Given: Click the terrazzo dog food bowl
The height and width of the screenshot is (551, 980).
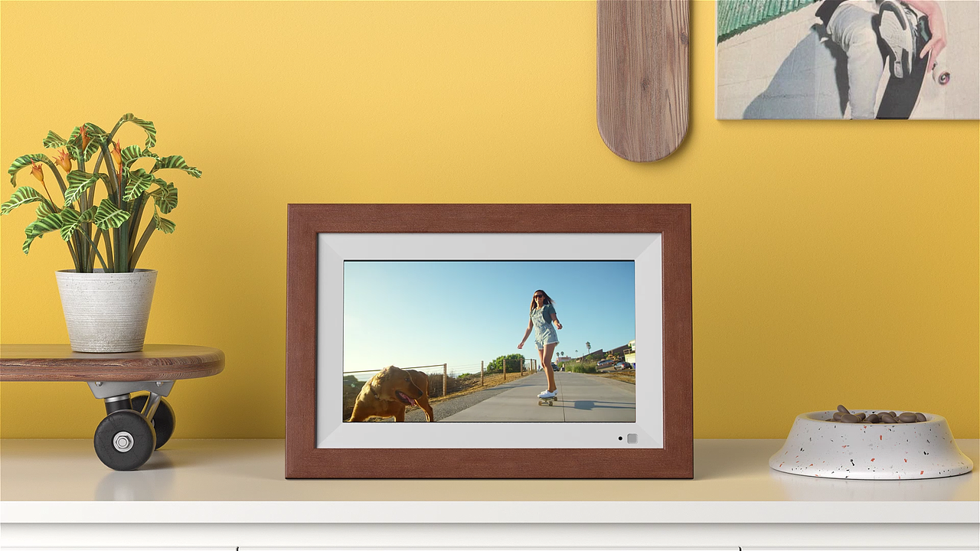Looking at the screenshot, I should [x=871, y=443].
